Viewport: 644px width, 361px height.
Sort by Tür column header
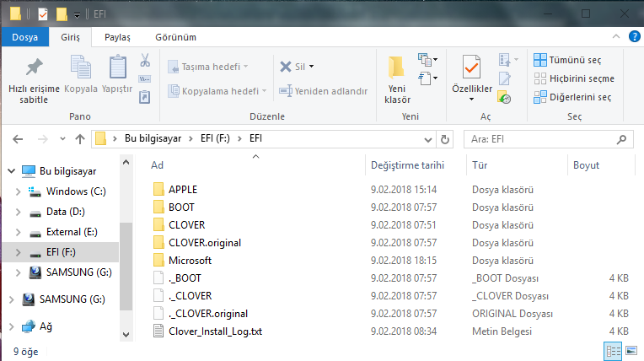(480, 165)
